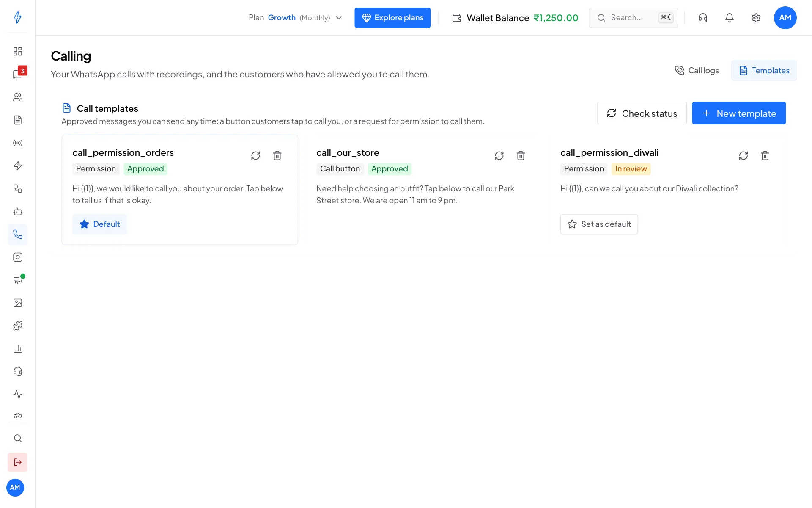Focus the Search input field
812x508 pixels.
click(x=633, y=18)
